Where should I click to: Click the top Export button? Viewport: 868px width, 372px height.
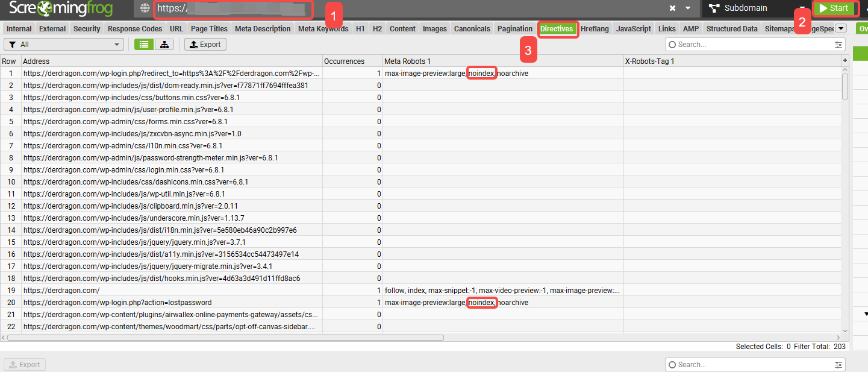coord(205,45)
